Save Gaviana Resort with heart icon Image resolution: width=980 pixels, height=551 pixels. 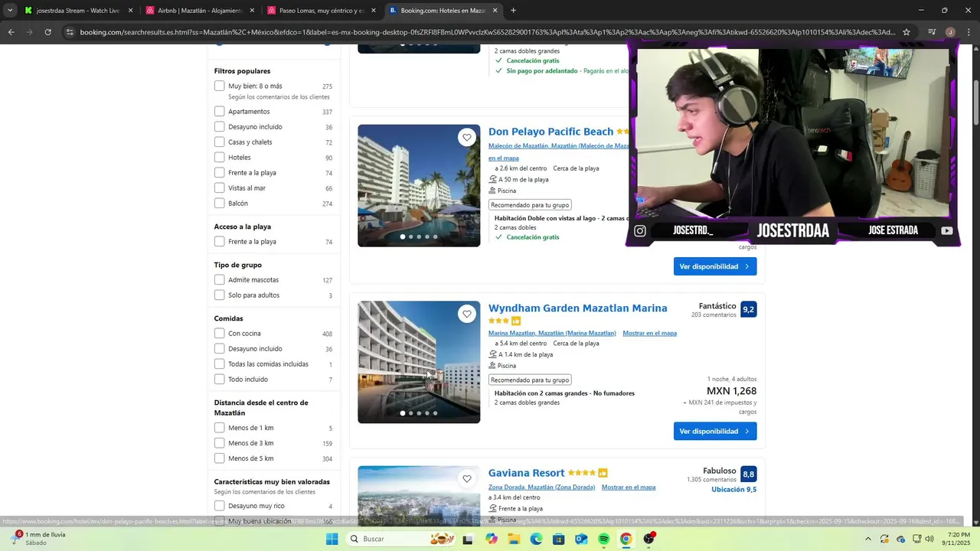tap(467, 479)
